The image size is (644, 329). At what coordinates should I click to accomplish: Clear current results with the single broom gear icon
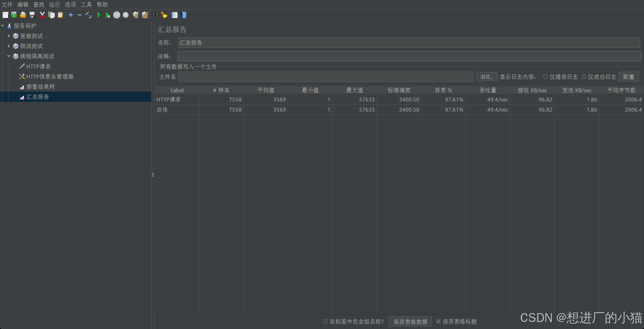tap(136, 15)
